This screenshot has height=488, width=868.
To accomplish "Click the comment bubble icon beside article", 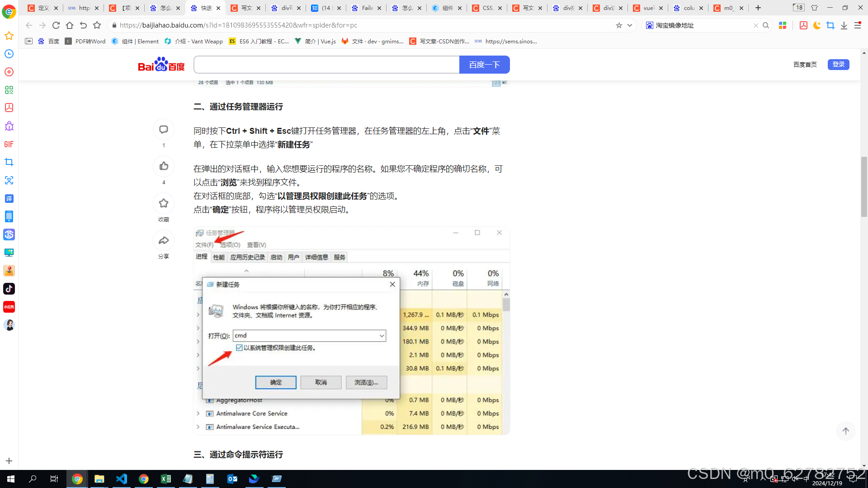I will (164, 130).
